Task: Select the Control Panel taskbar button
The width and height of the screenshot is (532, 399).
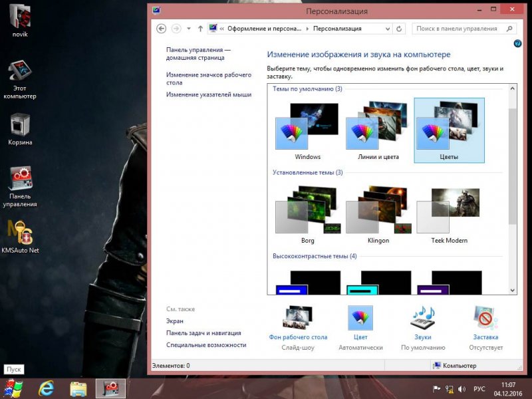Action: (x=110, y=388)
